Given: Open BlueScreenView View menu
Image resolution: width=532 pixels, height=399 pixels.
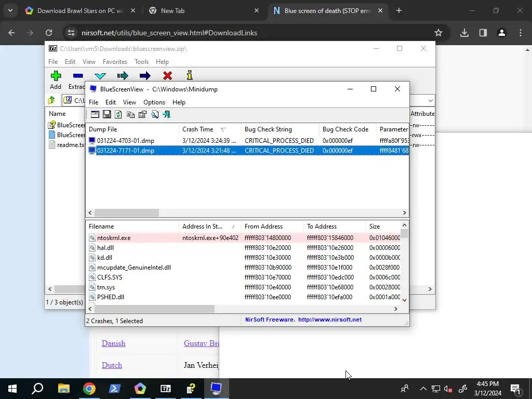Looking at the screenshot, I should coord(129,102).
